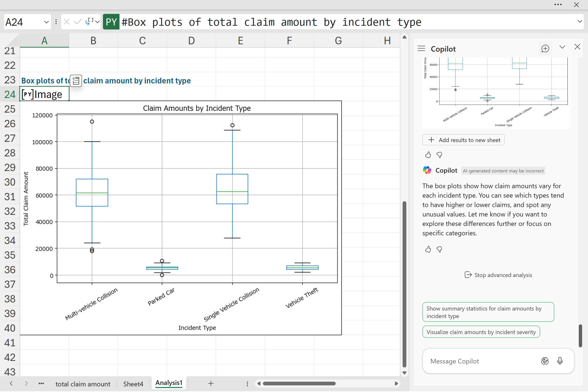
Task: Thumbs down the box plot explanation
Action: [x=439, y=249]
